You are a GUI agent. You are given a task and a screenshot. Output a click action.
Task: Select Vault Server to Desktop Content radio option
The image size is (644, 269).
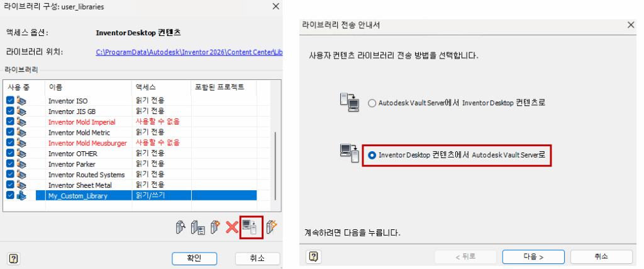coord(372,103)
